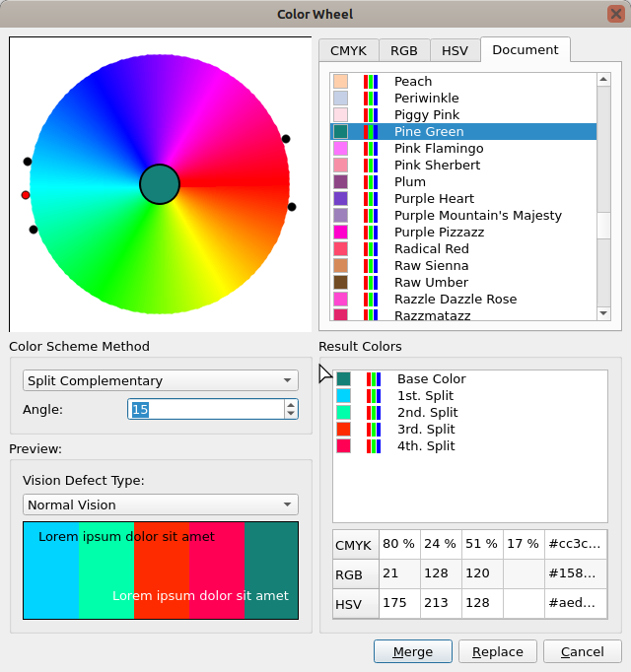Click the Cancel button
The width and height of the screenshot is (631, 672).
click(582, 652)
